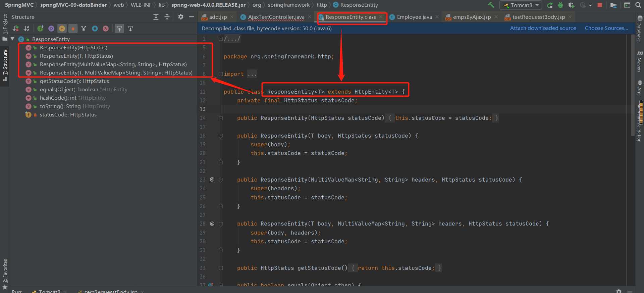644x293 pixels.
Task: Collapse the ResponseEntity tree node
Action: pos(12,39)
